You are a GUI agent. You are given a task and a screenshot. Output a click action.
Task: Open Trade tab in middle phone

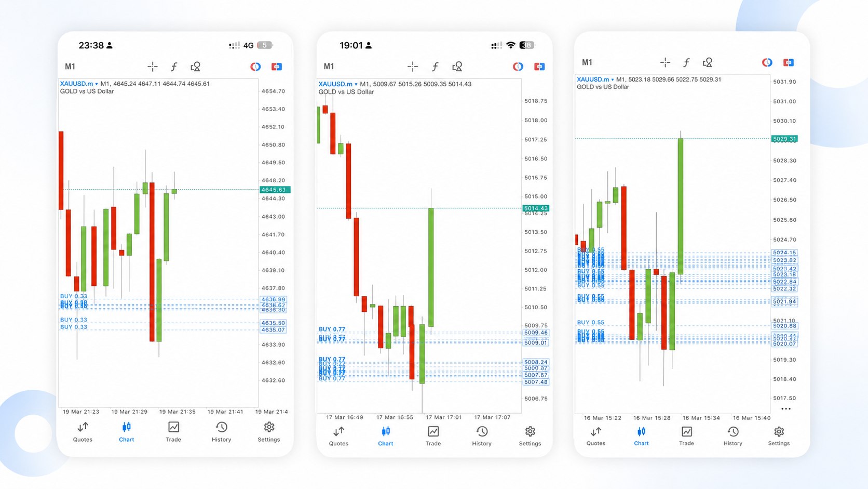433,436
